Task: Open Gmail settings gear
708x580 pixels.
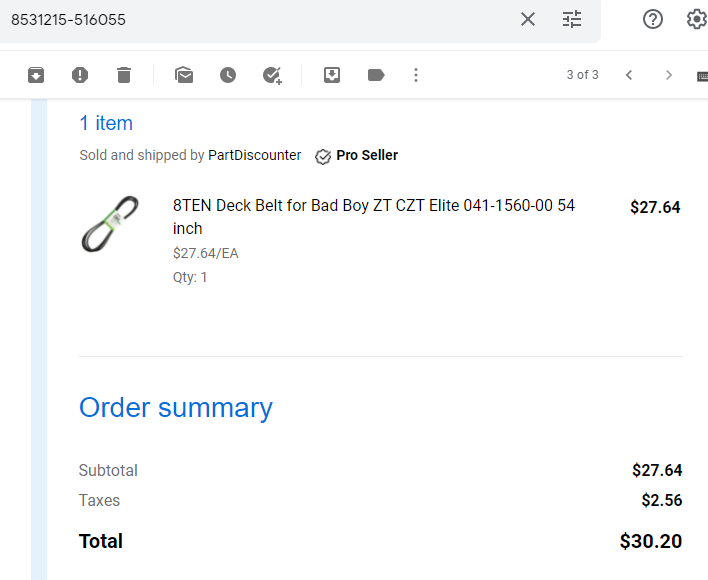Action: (x=697, y=19)
